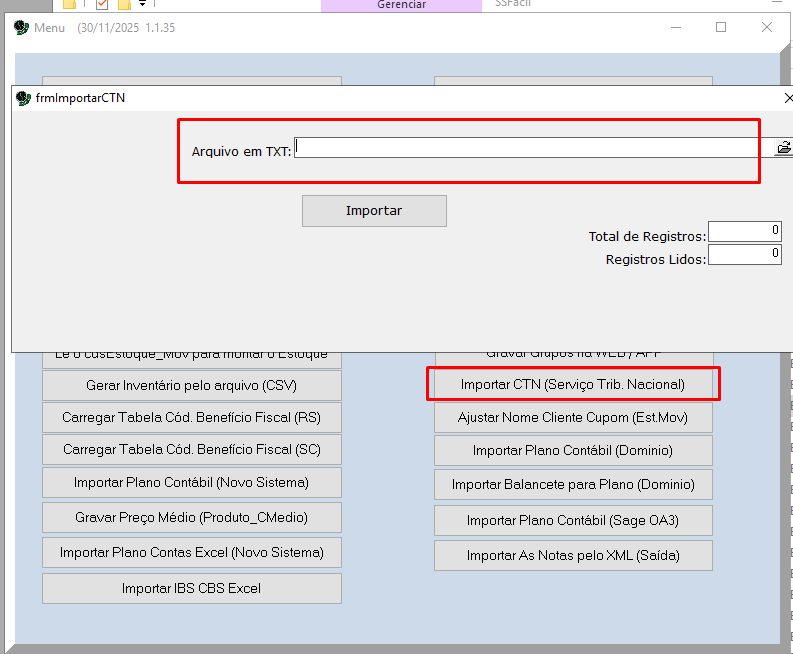Click the Arquivo em TXT label

[241, 152]
